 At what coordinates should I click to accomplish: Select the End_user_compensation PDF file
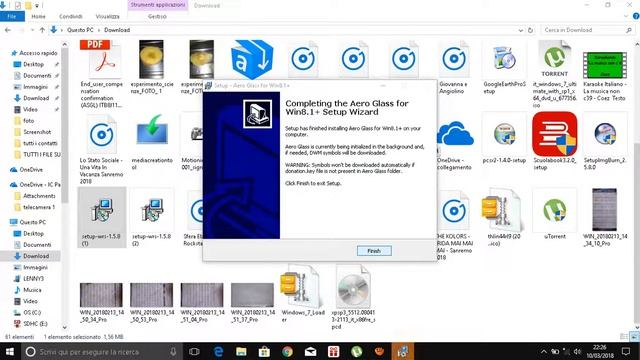tap(101, 73)
